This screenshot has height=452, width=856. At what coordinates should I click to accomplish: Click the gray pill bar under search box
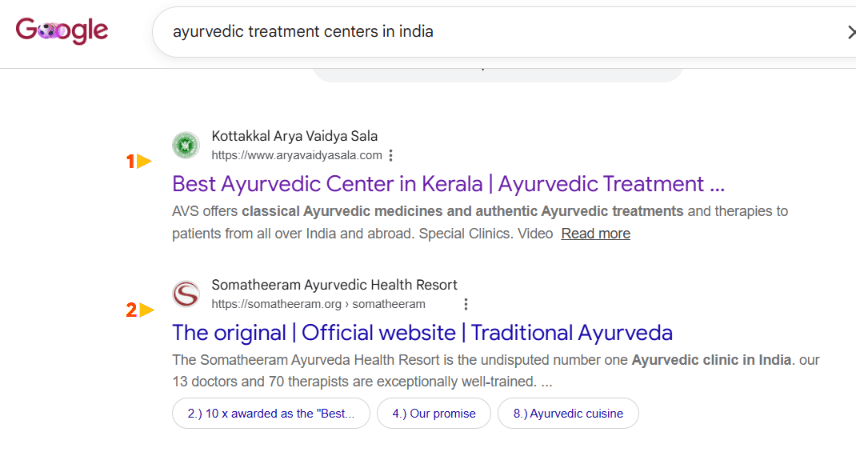click(x=498, y=75)
